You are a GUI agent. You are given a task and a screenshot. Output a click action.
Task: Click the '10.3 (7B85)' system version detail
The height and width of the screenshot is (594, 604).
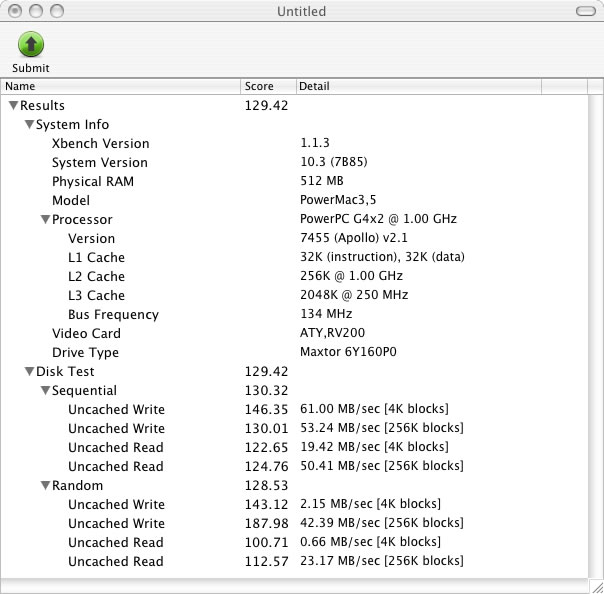pos(334,162)
